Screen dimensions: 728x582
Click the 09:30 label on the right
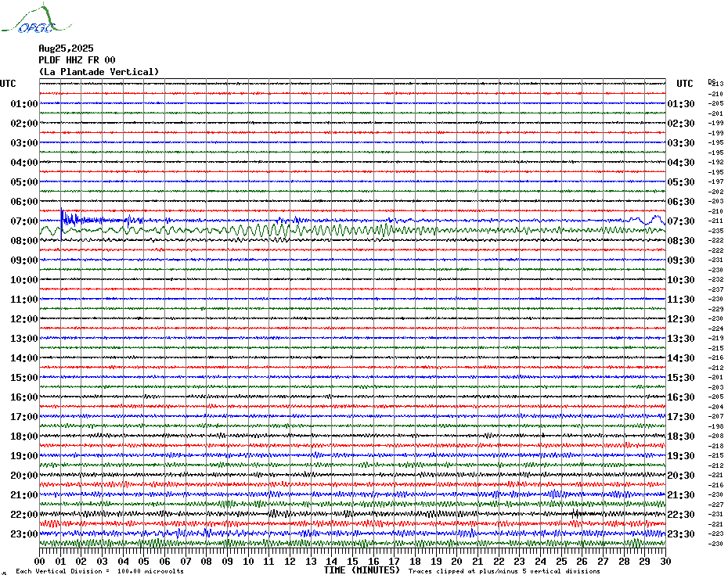[x=681, y=260]
